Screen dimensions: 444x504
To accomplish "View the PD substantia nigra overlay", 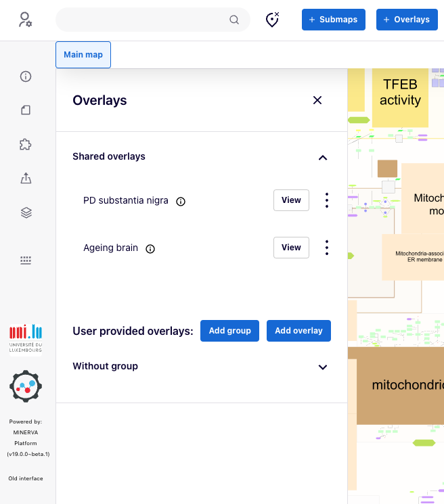I will pos(291,200).
